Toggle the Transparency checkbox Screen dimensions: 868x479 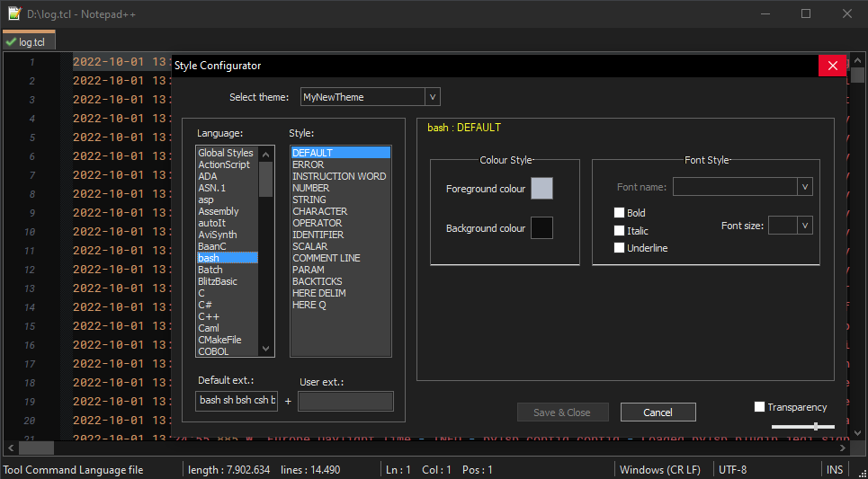pyautogui.click(x=759, y=407)
